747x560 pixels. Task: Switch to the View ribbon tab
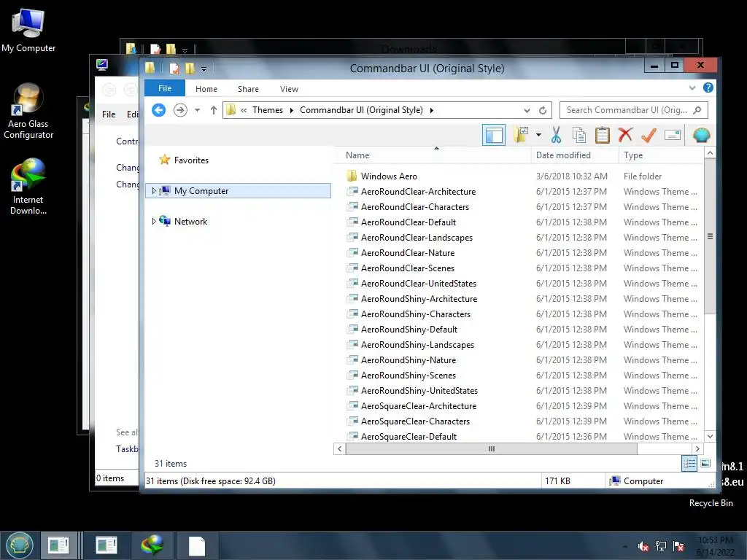[x=289, y=89]
